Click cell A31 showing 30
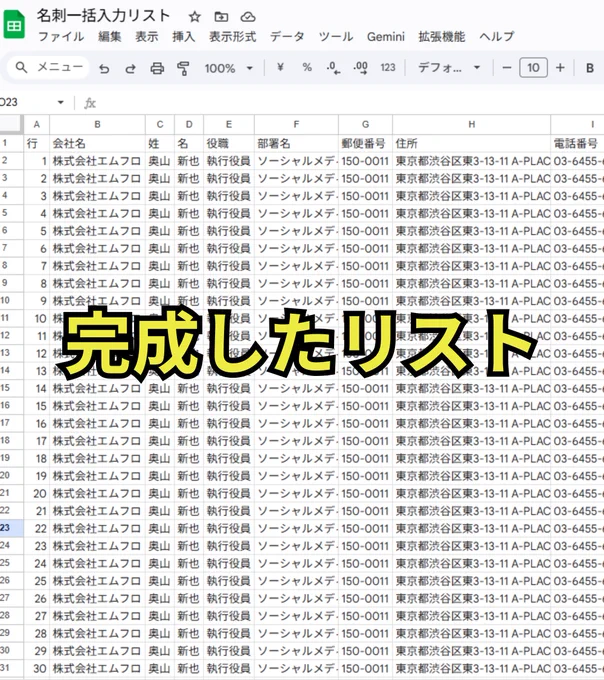 (36, 668)
